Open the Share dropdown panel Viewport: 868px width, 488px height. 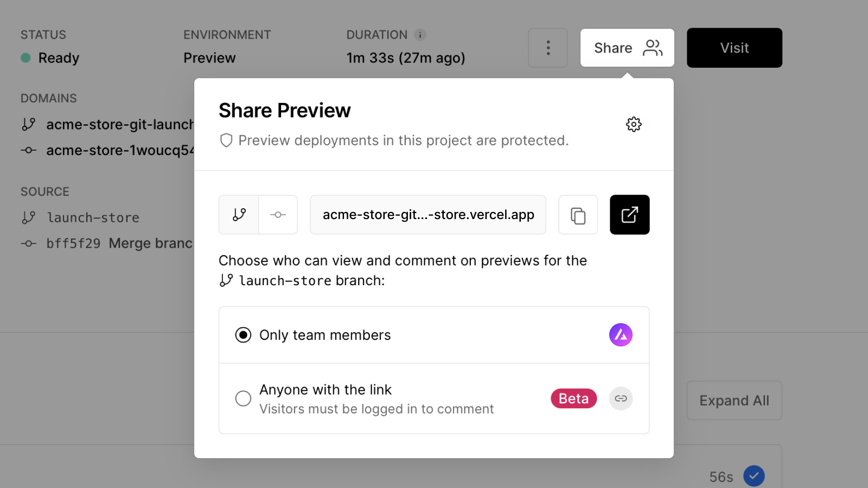click(627, 48)
